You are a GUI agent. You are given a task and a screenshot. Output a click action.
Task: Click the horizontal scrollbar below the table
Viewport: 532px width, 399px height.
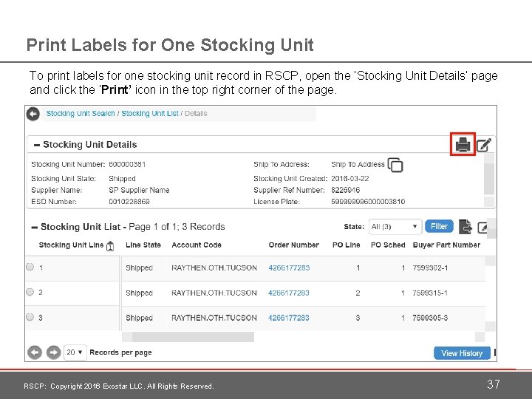click(x=193, y=337)
